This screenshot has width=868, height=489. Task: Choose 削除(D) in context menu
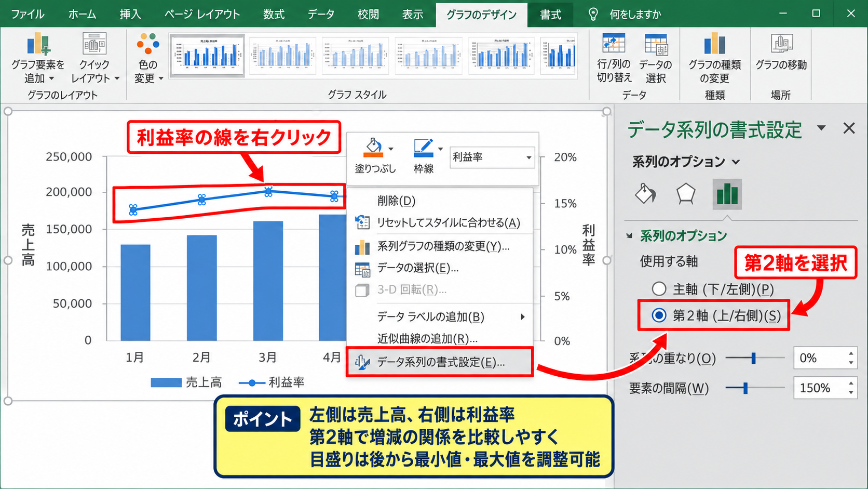[440, 201]
